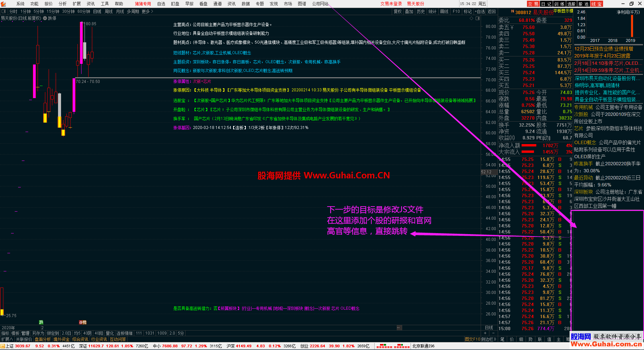Click the 涨榜 marker on the timeline
The height and width of the screenshot is (350, 644).
83,322
